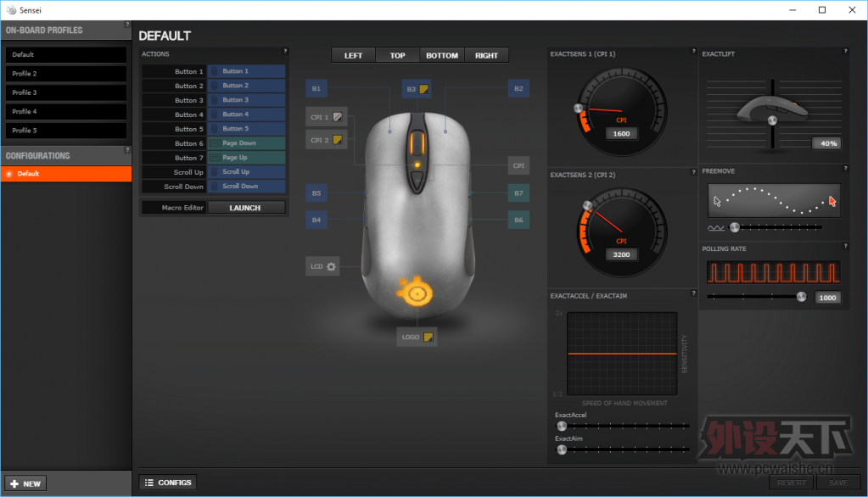
Task: Click the SAVE button
Action: (x=838, y=483)
